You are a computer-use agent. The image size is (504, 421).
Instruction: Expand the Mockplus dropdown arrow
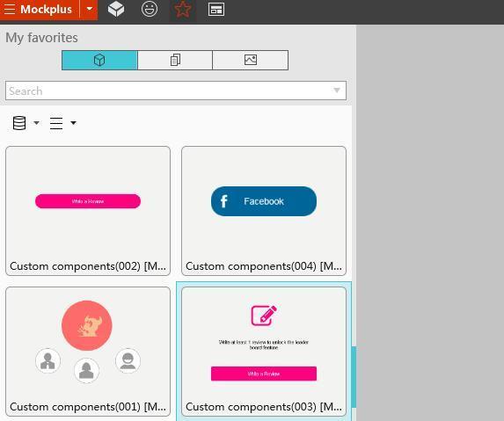[x=90, y=9]
